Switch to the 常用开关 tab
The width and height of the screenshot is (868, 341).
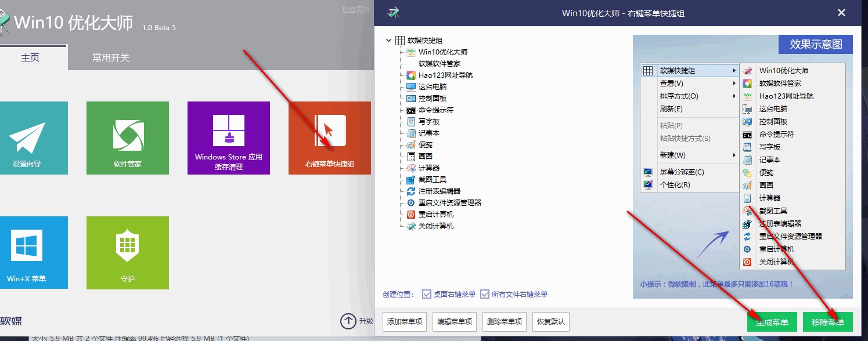111,58
